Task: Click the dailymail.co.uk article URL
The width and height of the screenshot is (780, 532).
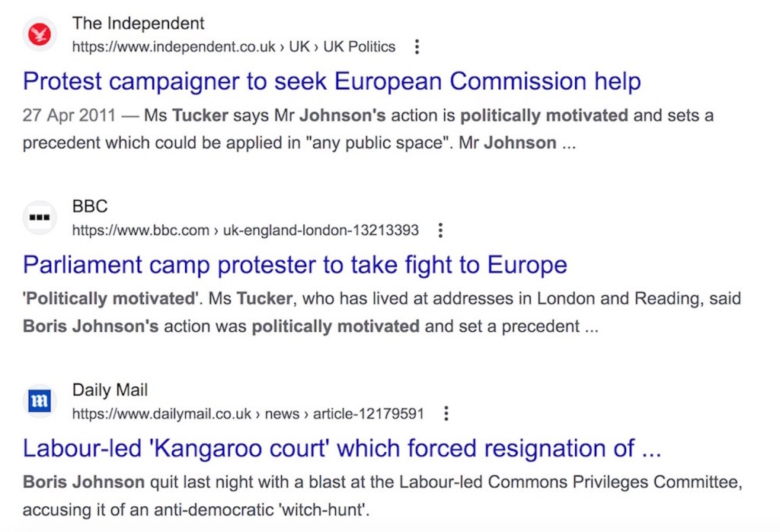Action: 248,414
